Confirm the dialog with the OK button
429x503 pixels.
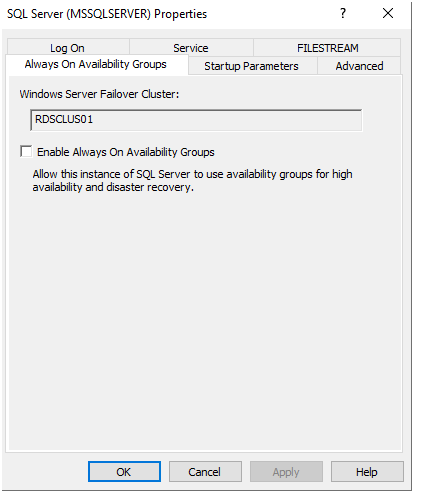click(124, 472)
